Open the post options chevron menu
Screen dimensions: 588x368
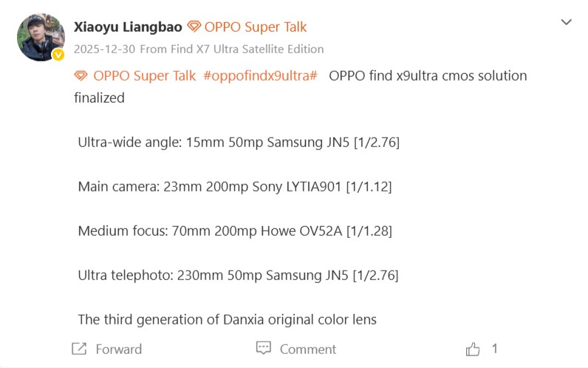pyautogui.click(x=566, y=22)
